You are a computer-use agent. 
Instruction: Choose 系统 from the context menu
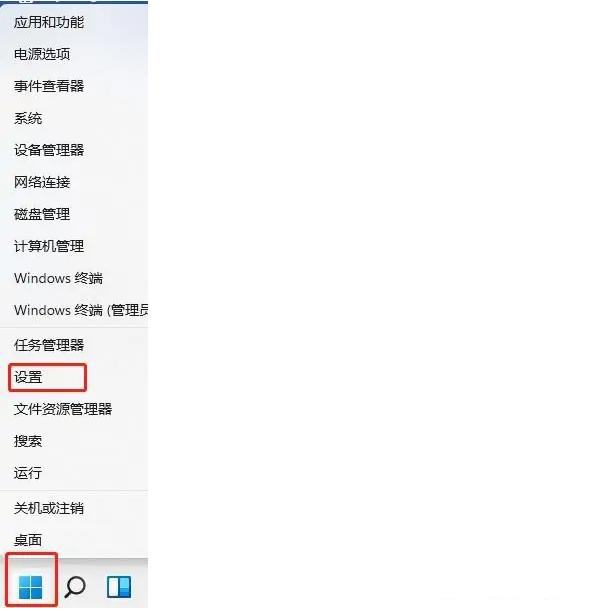(74, 118)
